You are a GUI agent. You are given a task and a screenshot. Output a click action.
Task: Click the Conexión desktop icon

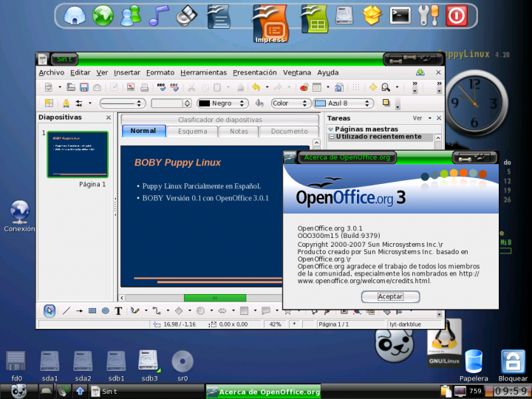19,216
